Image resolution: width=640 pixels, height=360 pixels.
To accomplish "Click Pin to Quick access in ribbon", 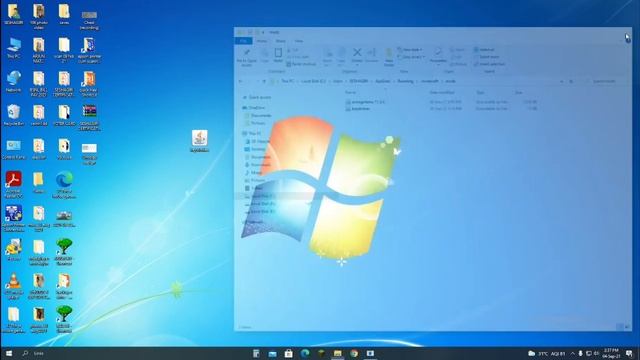I will click(x=247, y=57).
